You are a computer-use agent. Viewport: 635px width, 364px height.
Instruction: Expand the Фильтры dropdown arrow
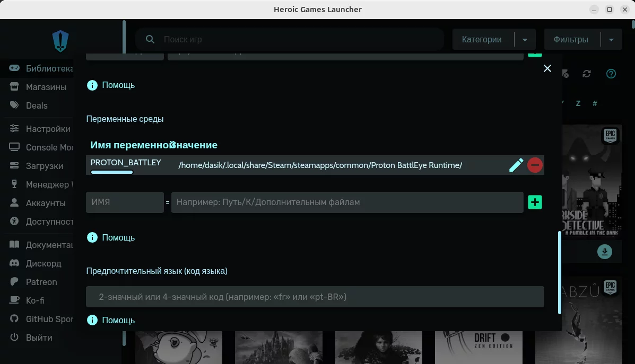612,40
